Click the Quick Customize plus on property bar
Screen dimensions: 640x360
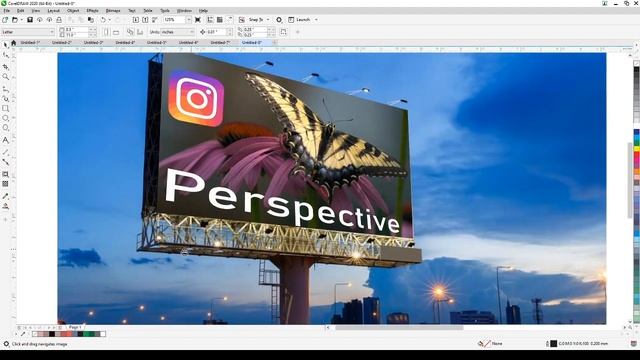click(298, 32)
